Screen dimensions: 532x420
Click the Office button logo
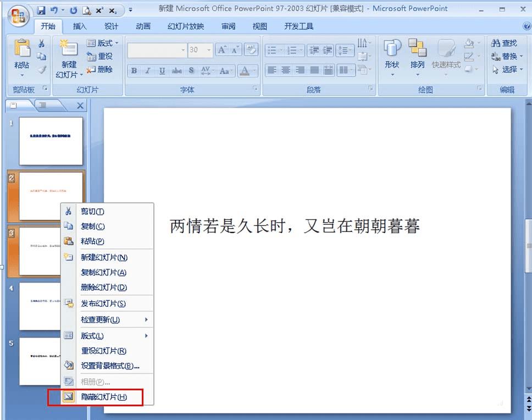pyautogui.click(x=19, y=15)
